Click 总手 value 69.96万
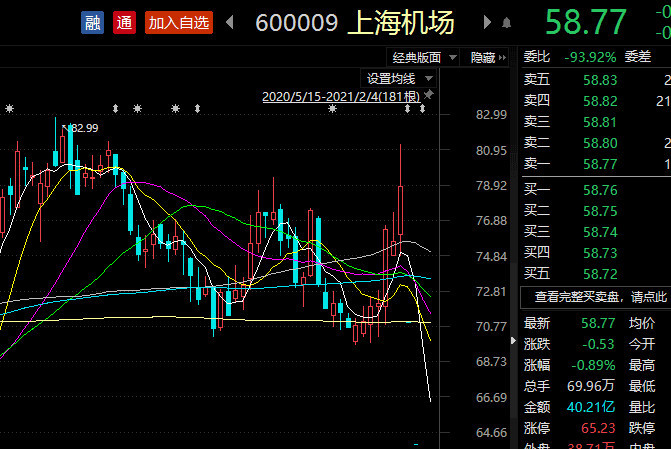Viewport: 671px width, 449px height. pos(591,386)
